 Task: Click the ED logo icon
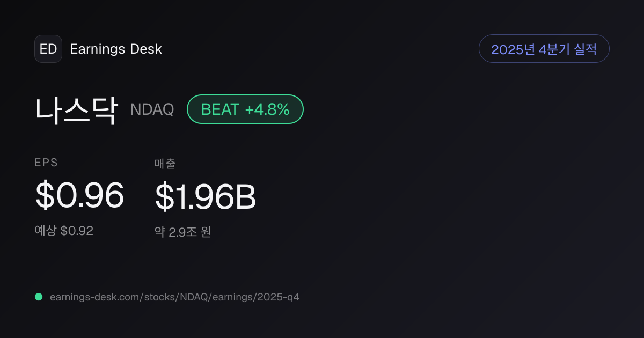pos(48,49)
